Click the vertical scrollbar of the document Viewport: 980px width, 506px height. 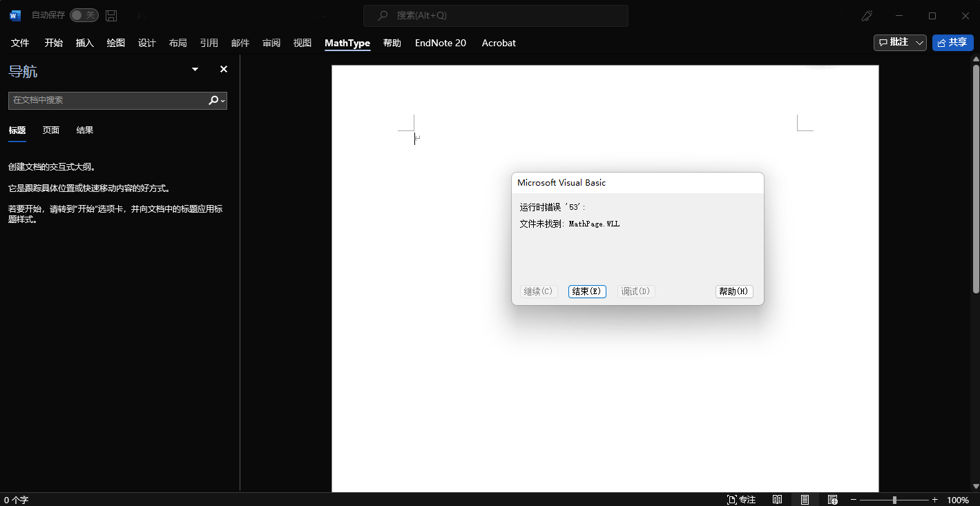[x=976, y=179]
